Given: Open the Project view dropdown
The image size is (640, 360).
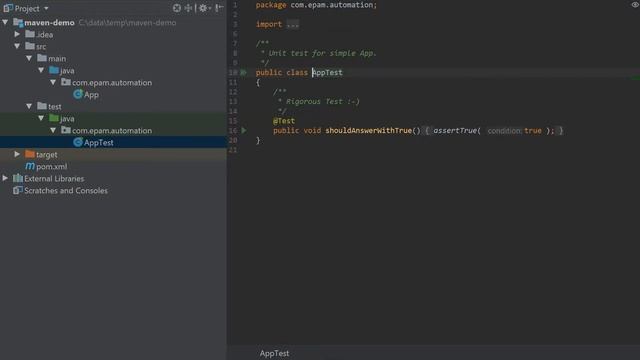Looking at the screenshot, I should click(x=46, y=8).
